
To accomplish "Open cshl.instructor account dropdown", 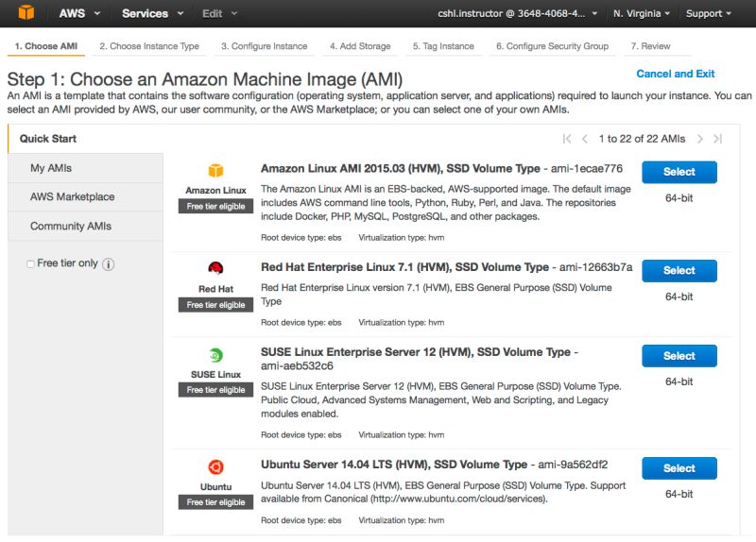I will (x=517, y=13).
